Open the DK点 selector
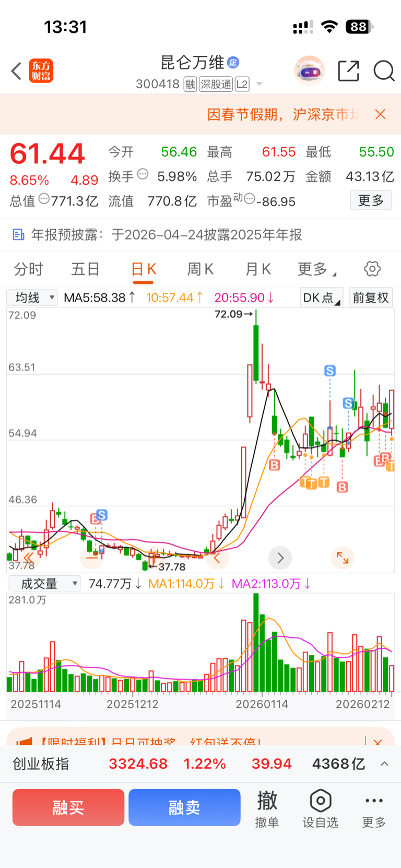401x868 pixels. 321,298
